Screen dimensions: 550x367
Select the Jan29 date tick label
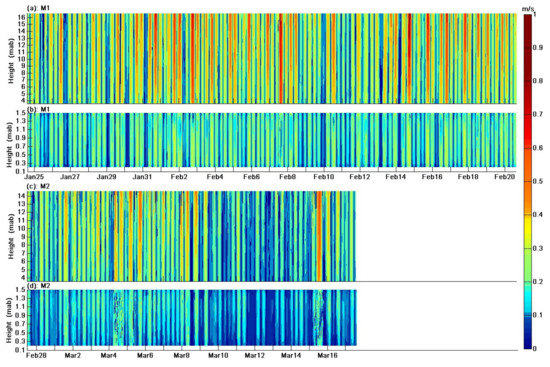(106, 177)
